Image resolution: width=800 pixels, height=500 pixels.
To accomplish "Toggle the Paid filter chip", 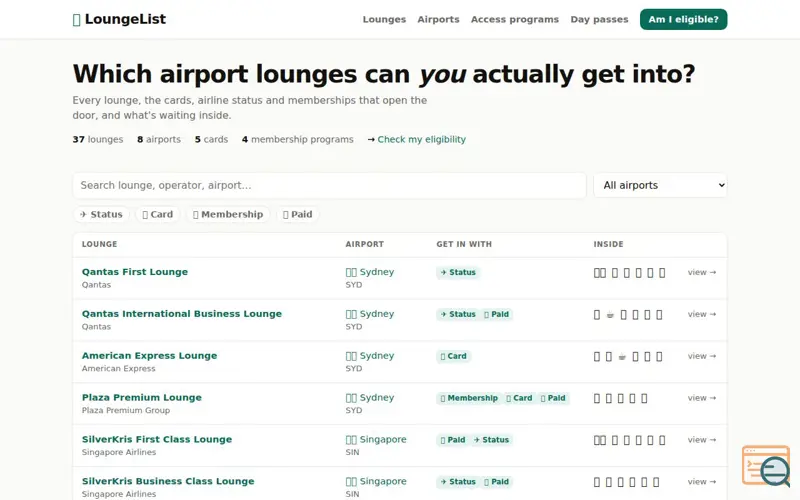I will [297, 214].
